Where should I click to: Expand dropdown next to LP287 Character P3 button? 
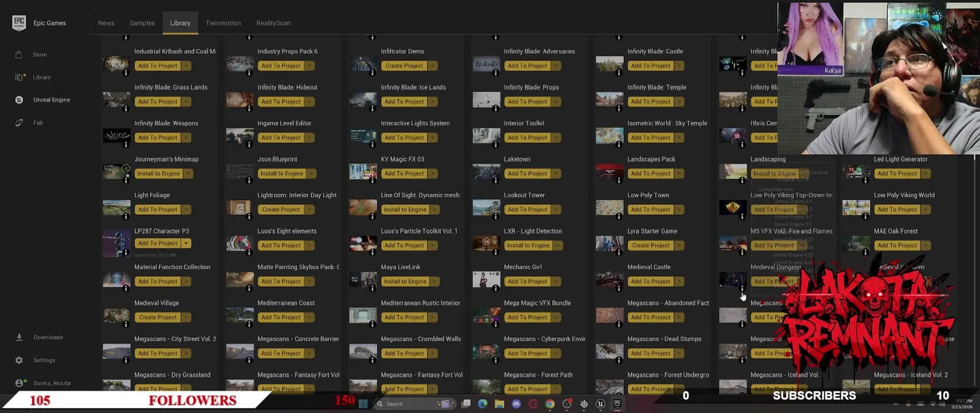(186, 243)
